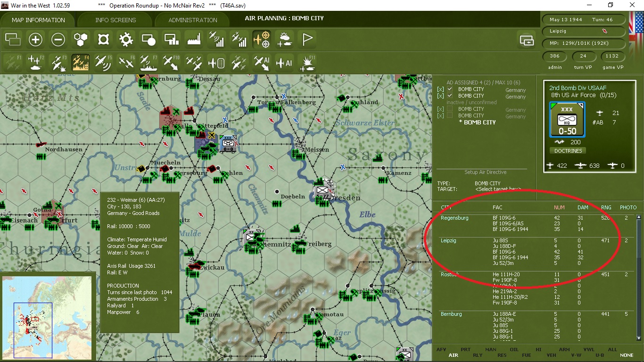Open the ADMINISTRATION tab
Screen dimensions: 644x362
tap(193, 20)
